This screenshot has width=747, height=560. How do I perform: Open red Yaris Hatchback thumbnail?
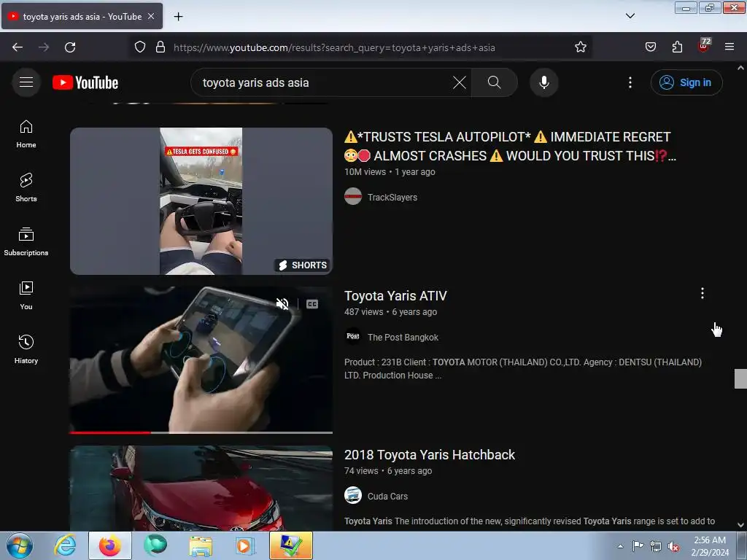(201, 488)
